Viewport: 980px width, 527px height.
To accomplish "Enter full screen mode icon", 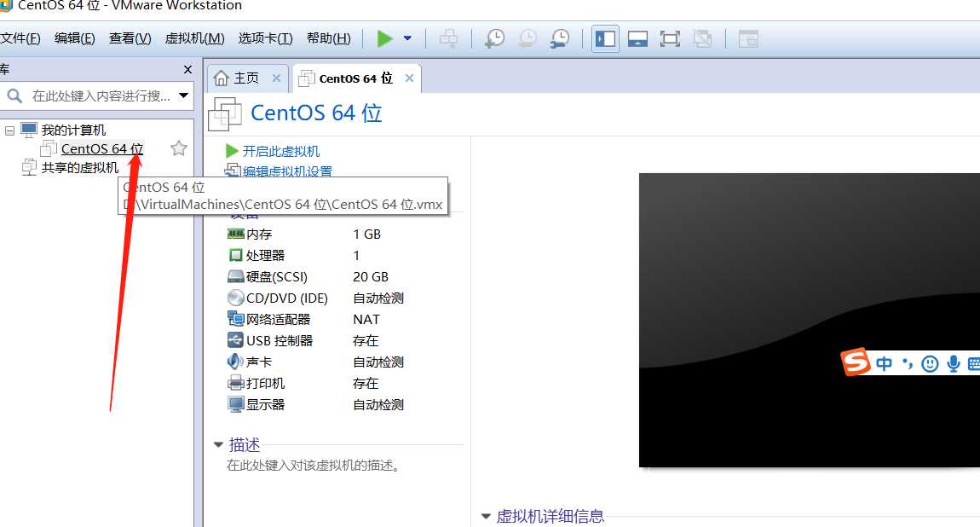I will click(x=670, y=38).
